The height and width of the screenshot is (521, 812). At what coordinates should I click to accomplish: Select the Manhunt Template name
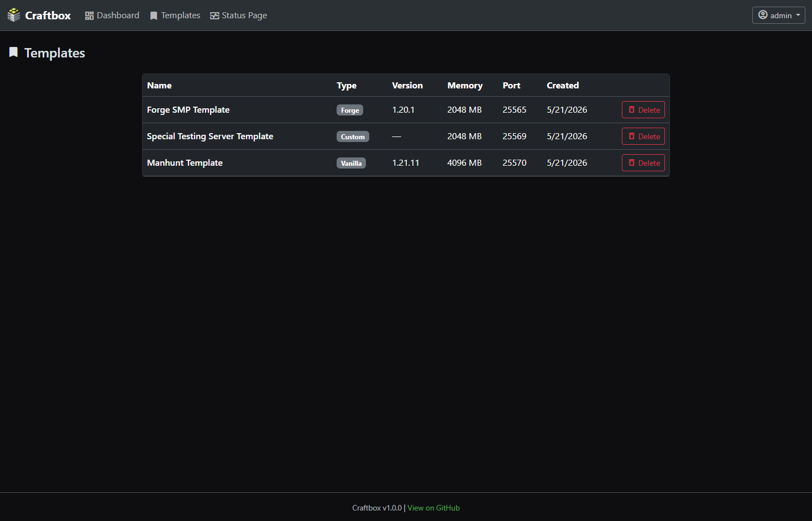[x=185, y=163]
